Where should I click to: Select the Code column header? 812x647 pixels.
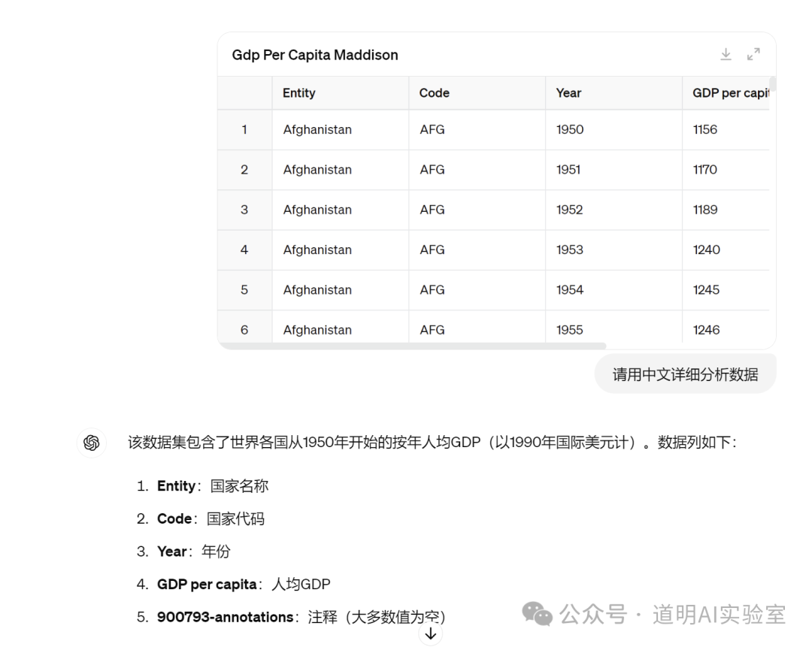(435, 93)
